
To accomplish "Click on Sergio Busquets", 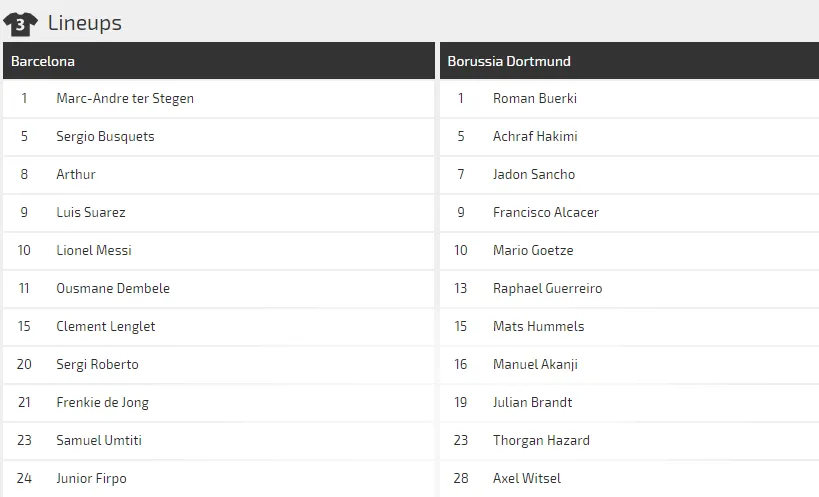I will click(x=105, y=136).
